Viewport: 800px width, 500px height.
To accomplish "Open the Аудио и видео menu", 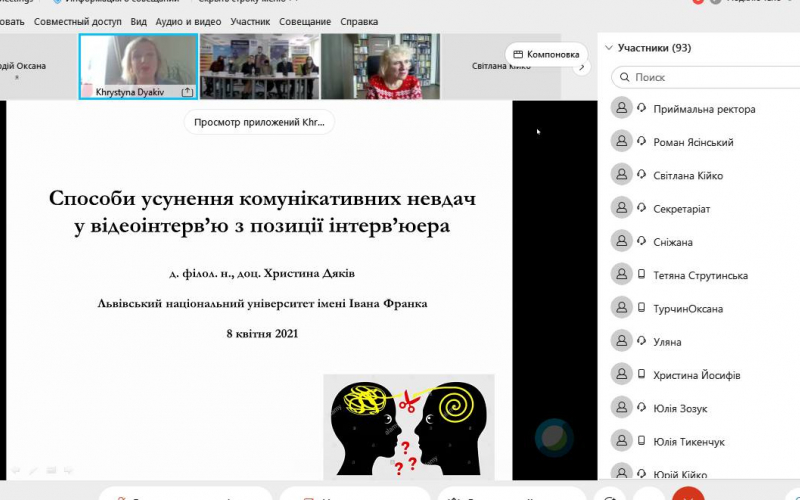I will click(188, 21).
